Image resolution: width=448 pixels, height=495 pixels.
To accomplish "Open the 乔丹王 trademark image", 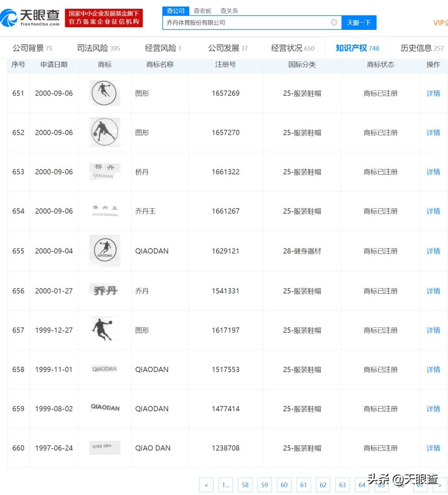I will tap(105, 211).
